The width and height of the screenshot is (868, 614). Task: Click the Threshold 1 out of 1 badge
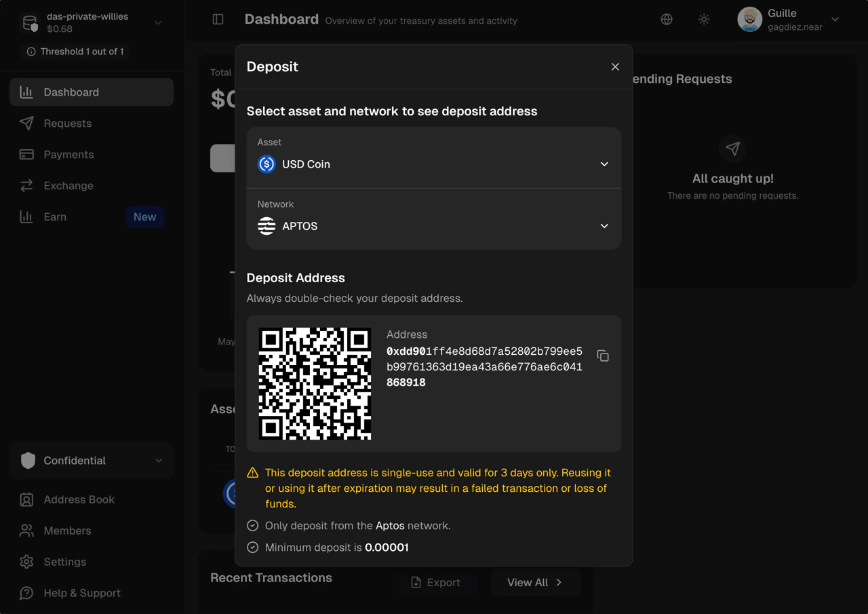76,52
